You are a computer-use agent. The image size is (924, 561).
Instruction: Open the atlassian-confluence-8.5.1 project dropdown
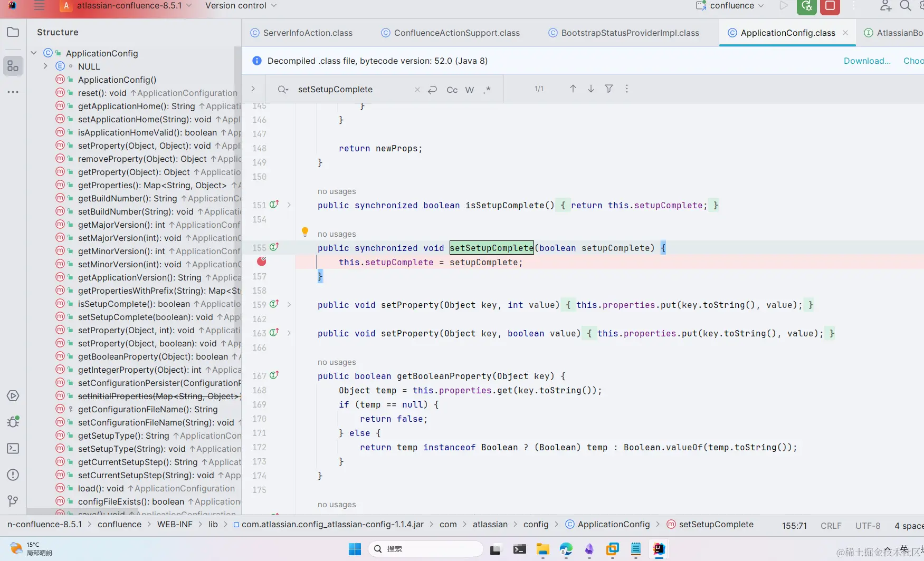127,6
